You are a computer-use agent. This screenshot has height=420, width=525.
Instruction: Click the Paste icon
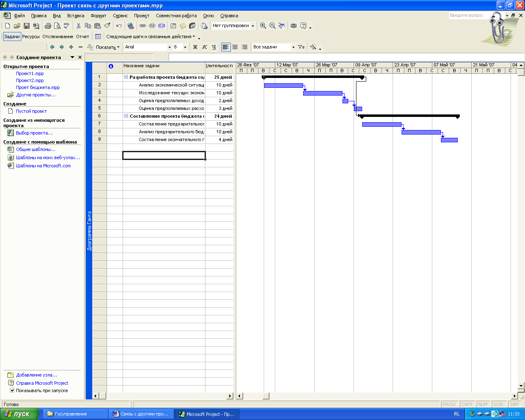click(x=98, y=26)
